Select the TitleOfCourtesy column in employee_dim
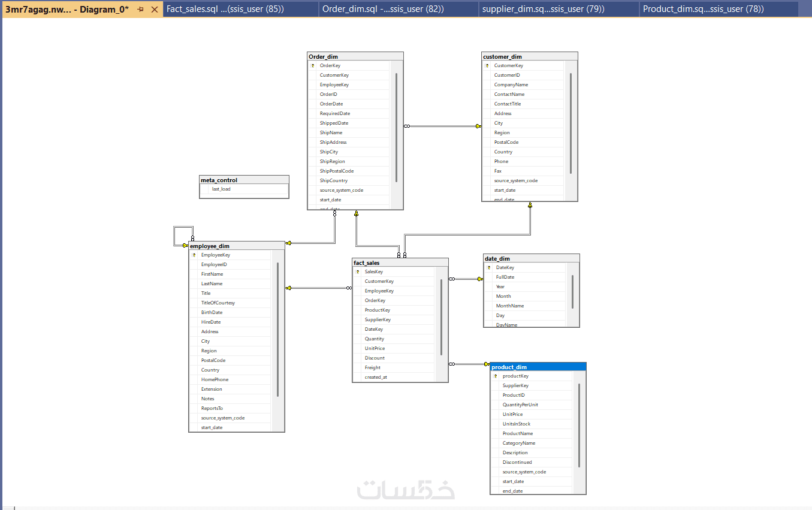812x510 pixels. tap(230, 303)
